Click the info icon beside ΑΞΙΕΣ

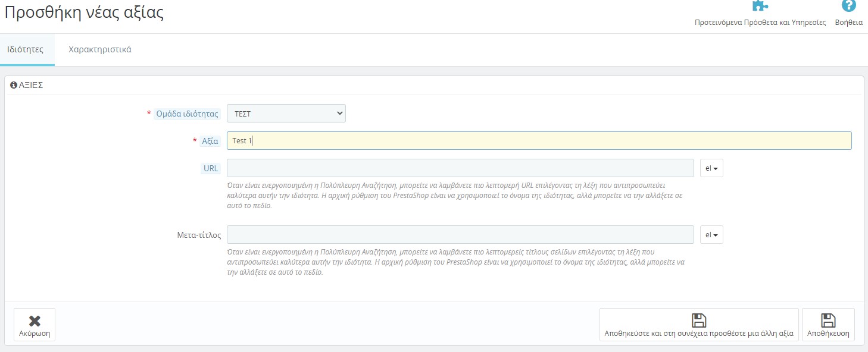pos(14,86)
